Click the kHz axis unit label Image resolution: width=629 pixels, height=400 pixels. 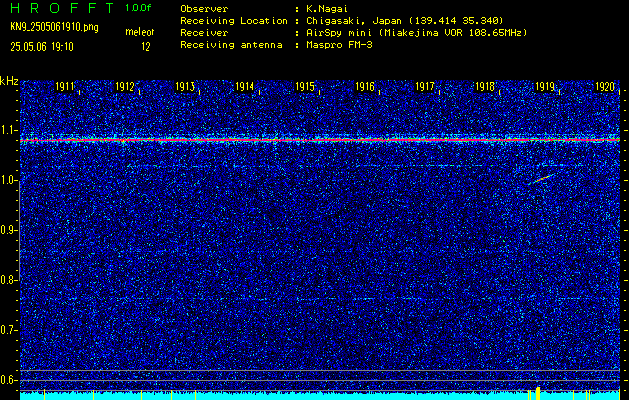tap(9, 81)
